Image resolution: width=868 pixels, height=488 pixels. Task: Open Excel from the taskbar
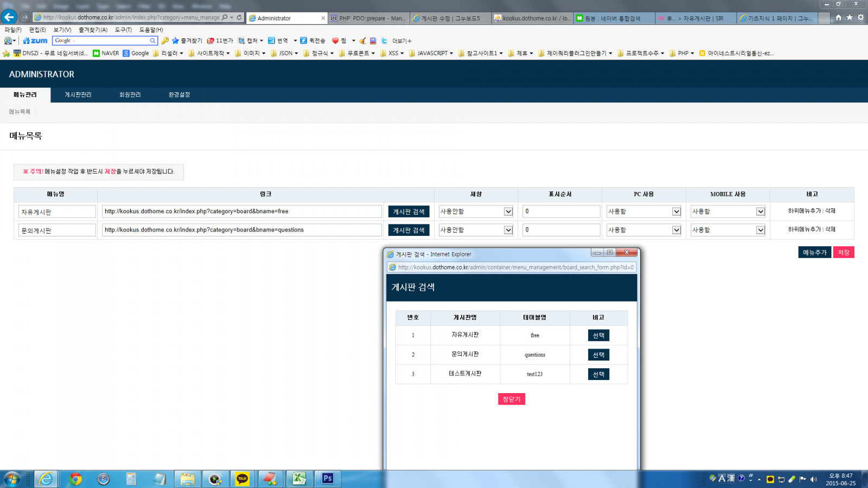tap(299, 479)
